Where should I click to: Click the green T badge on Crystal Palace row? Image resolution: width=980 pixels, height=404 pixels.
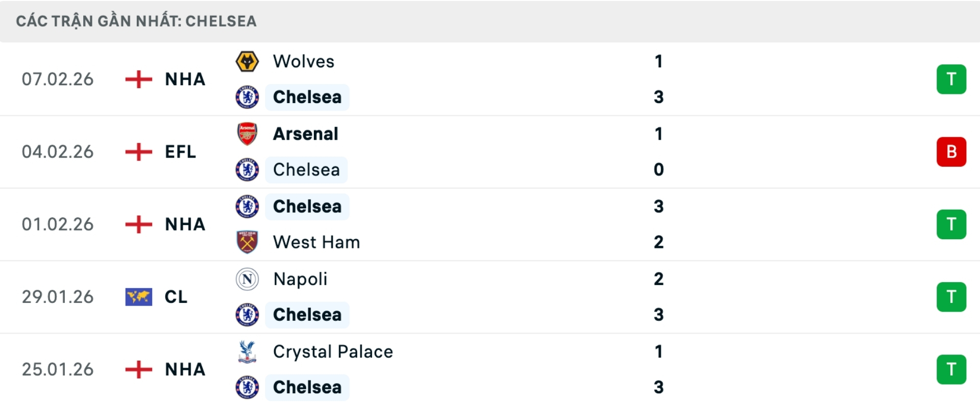point(951,369)
